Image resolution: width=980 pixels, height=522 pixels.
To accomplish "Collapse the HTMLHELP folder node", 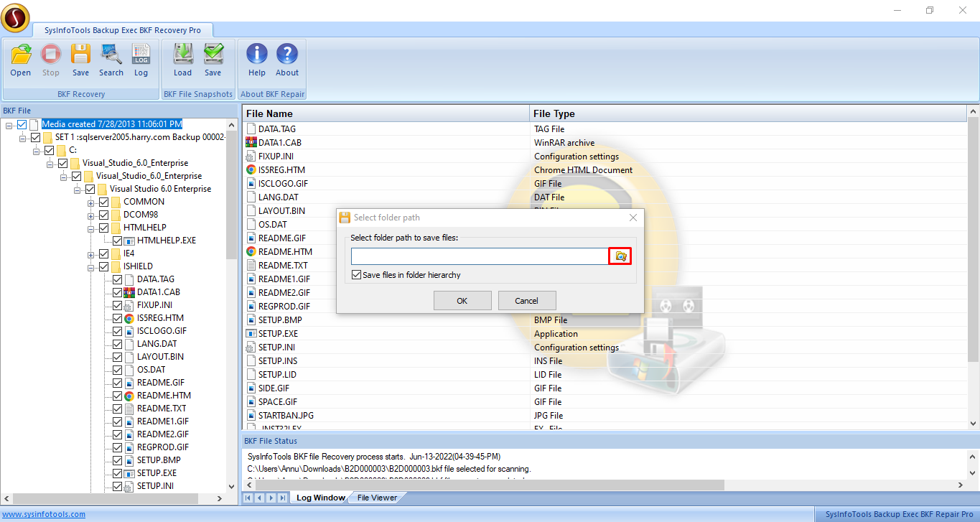I will pos(91,228).
